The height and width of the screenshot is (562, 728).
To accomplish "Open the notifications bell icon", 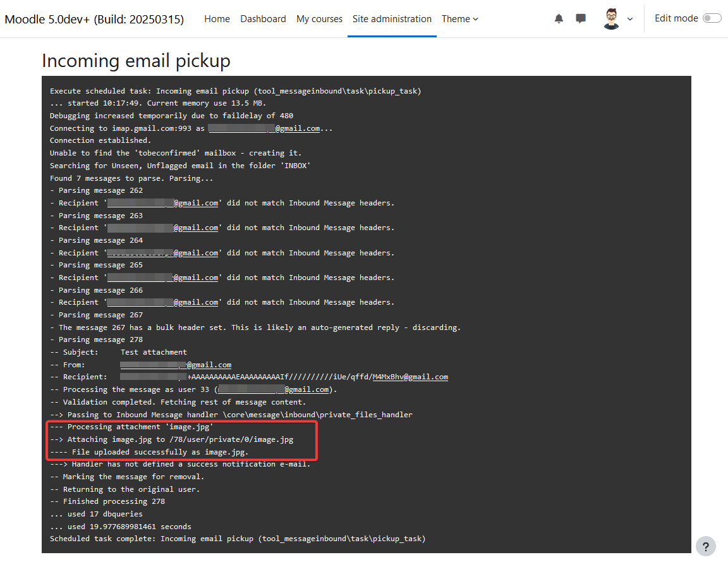I will pos(559,18).
